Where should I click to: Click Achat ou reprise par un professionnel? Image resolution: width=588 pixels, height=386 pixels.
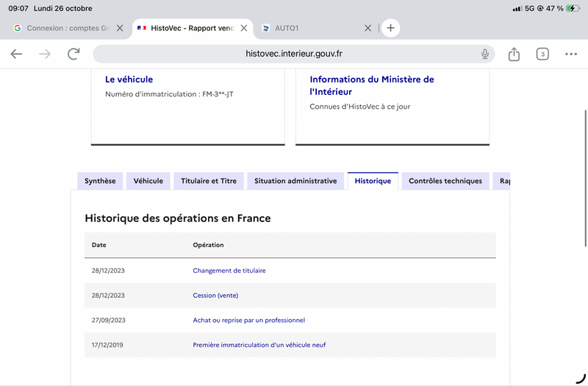click(248, 320)
